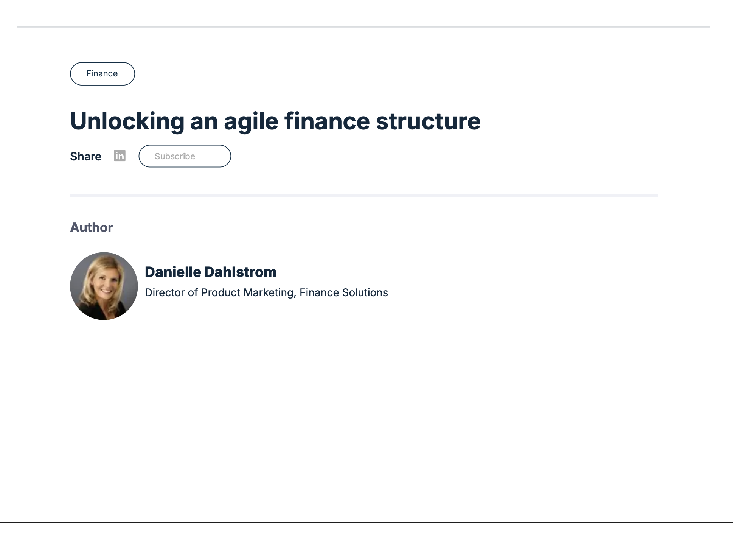Click the black footer separator line
This screenshot has height=560, width=733.
pyautogui.click(x=366, y=523)
